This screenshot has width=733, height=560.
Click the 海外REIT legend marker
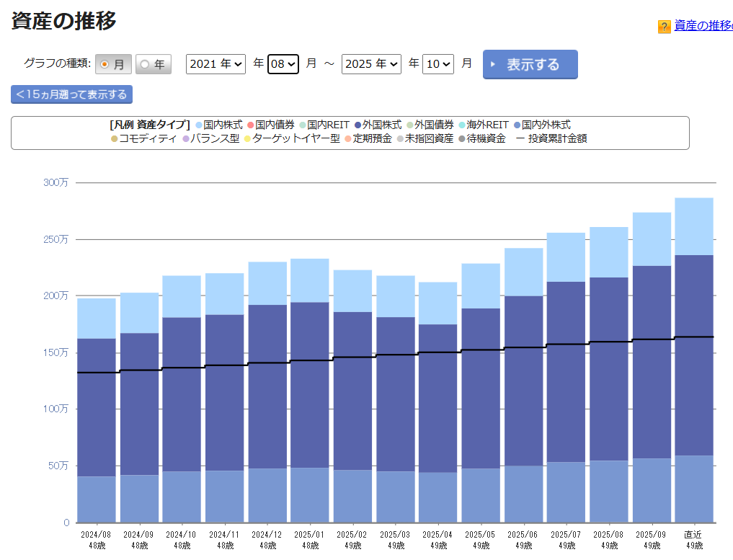pyautogui.click(x=462, y=125)
